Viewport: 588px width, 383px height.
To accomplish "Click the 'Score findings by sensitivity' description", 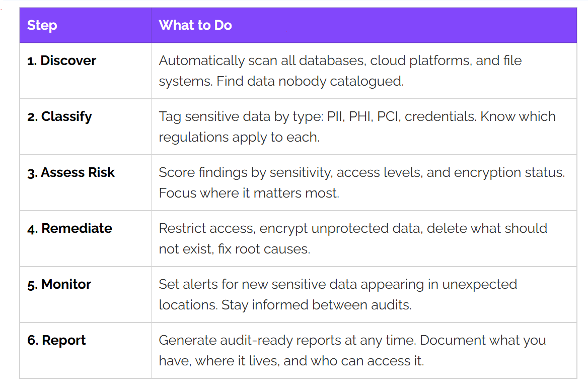I will pos(364,183).
